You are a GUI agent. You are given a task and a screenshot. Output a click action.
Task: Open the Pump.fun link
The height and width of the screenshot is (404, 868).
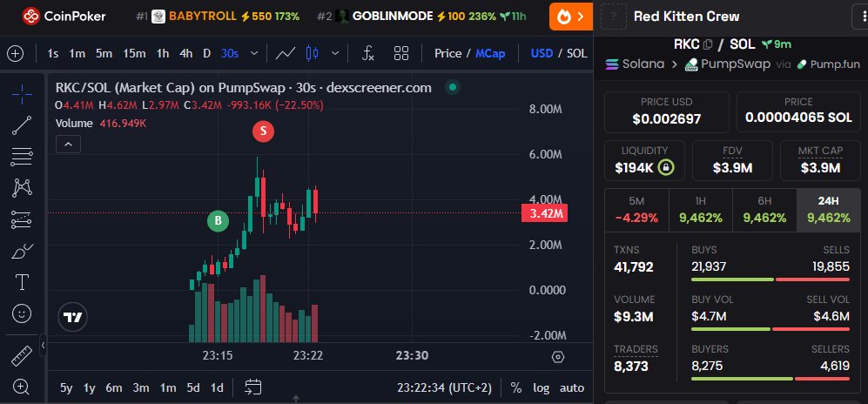click(x=828, y=64)
